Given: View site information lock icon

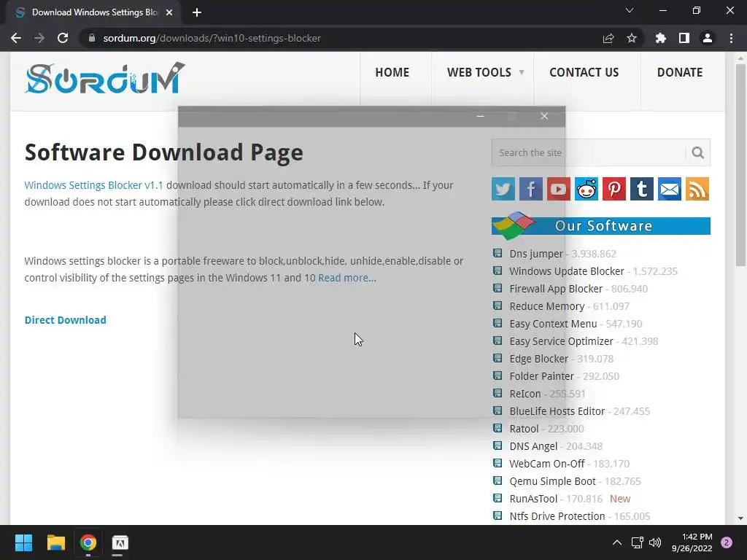Looking at the screenshot, I should tap(92, 38).
